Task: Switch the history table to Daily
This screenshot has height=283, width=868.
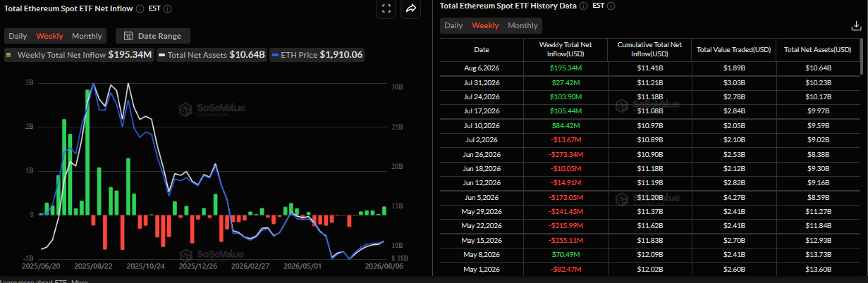Action: tap(453, 25)
